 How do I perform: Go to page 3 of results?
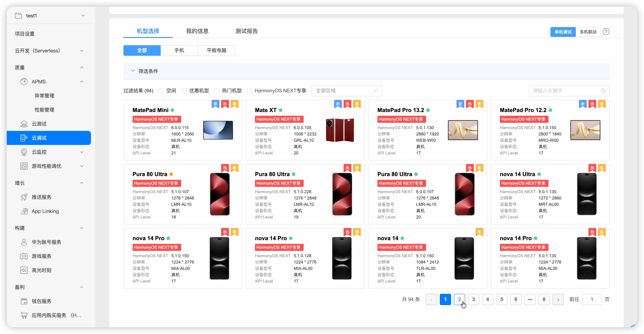tap(473, 299)
